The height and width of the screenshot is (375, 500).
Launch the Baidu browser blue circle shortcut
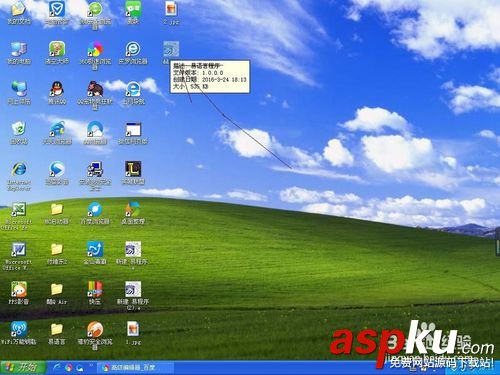(x=95, y=213)
